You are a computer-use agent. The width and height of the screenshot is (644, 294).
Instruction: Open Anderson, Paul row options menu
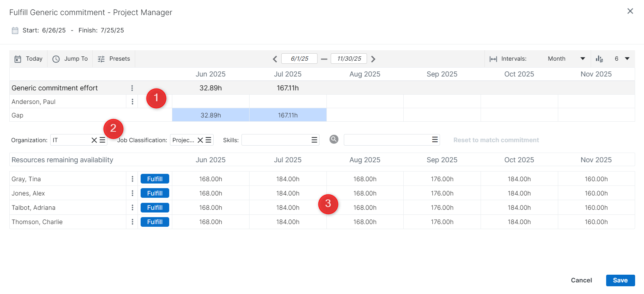pyautogui.click(x=132, y=102)
